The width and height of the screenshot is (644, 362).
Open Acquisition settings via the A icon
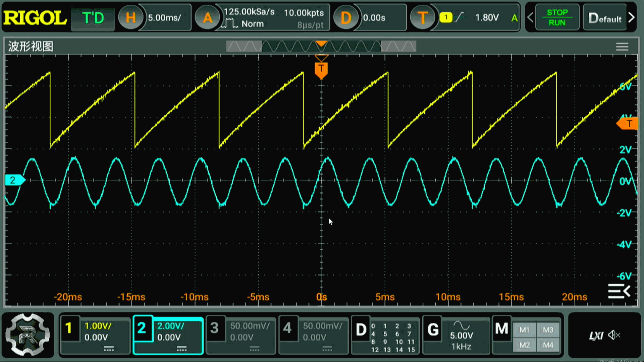click(208, 17)
